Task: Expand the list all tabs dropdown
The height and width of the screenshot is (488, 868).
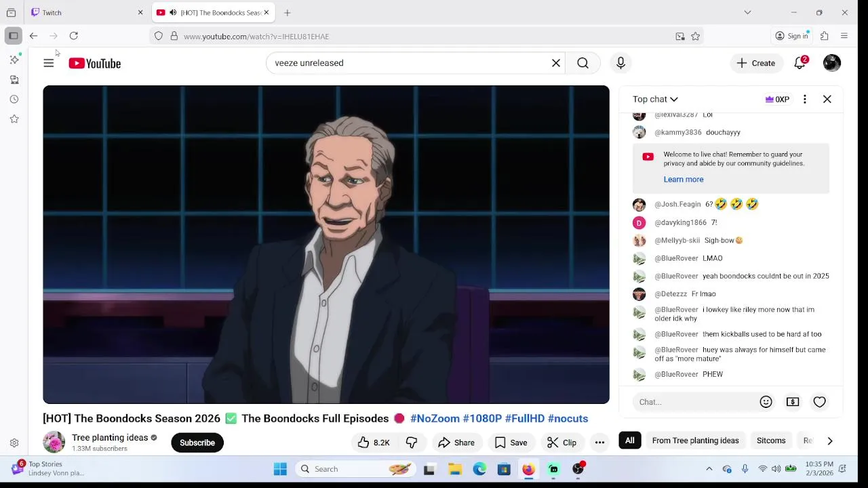Action: coord(747,12)
